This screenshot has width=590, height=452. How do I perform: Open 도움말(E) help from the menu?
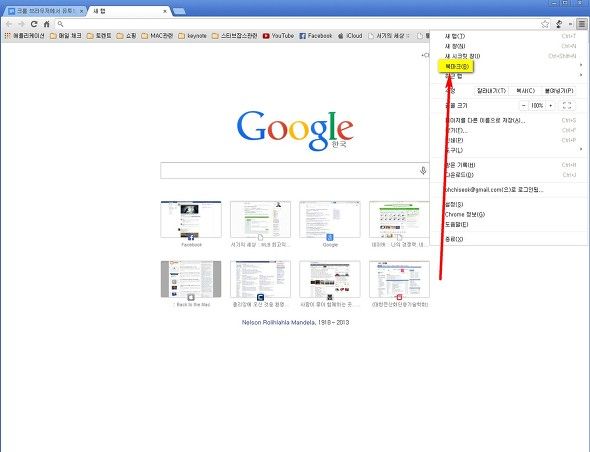[x=509, y=224]
